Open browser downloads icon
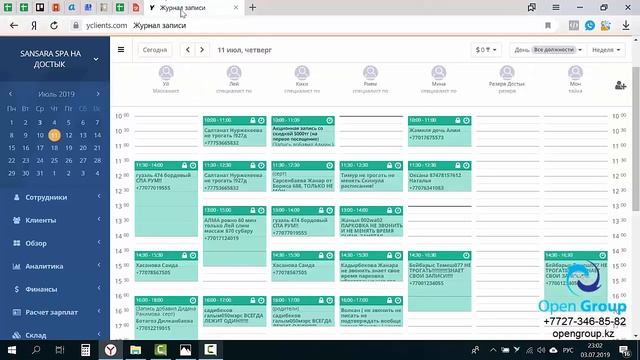The height and width of the screenshot is (360, 640). 626,25
